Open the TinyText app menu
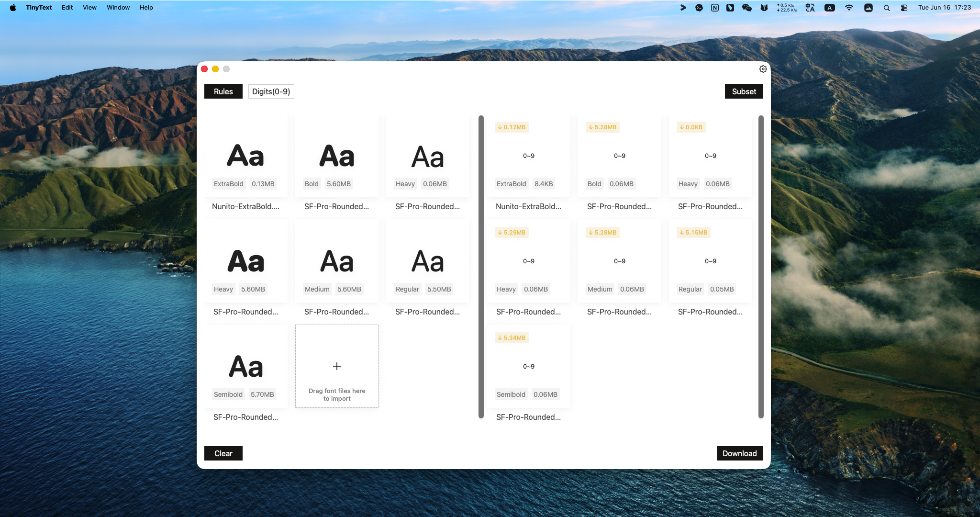980x517 pixels. coord(39,7)
